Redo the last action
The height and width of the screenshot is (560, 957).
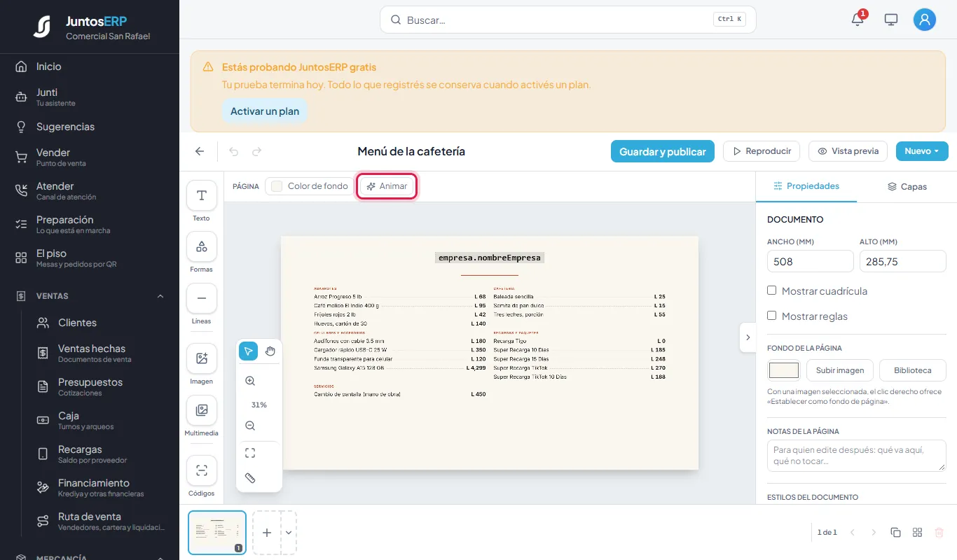tap(257, 151)
